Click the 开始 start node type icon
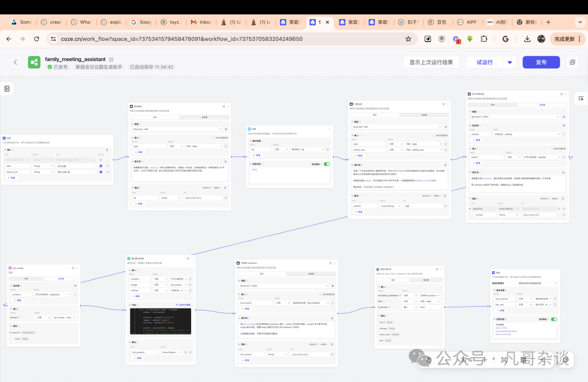Viewport: 588px width, 382px height. click(4, 138)
